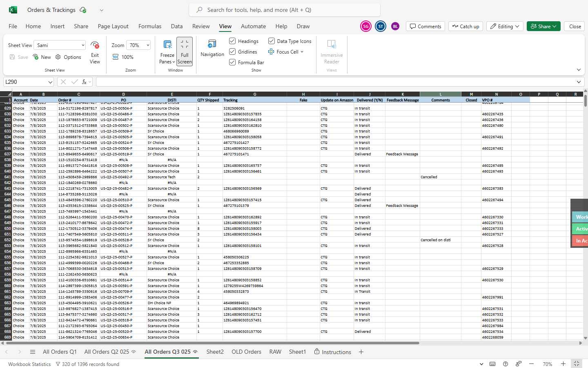The image size is (588, 368).
Task: Click the select-all corner of the grid
Action: (x=6, y=94)
